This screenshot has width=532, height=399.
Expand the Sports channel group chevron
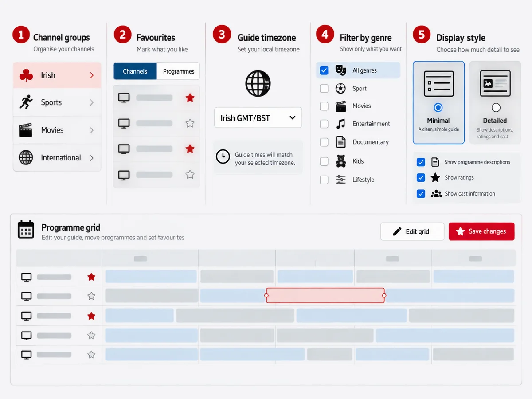92,102
